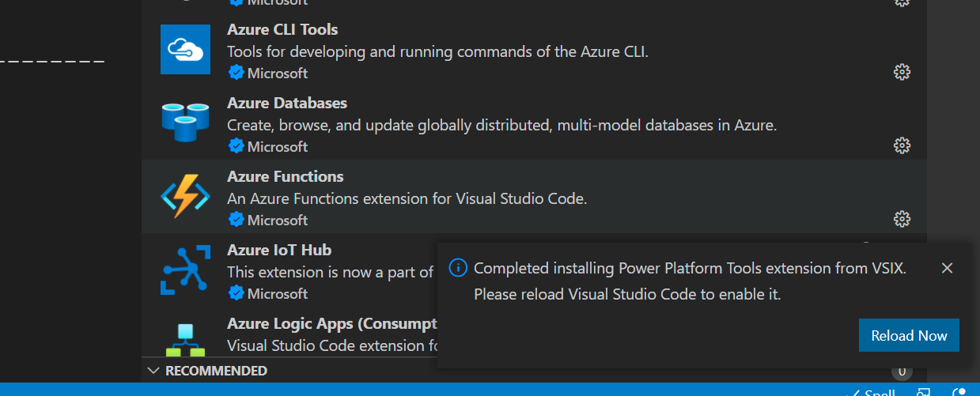Click the Spell status bar item
Screen dimensions: 980x396
873,393
